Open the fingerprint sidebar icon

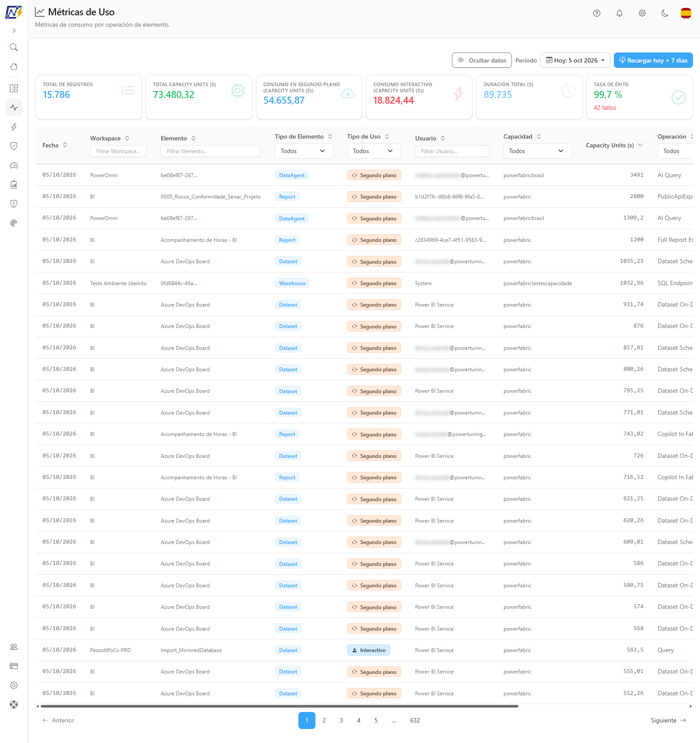point(14,223)
